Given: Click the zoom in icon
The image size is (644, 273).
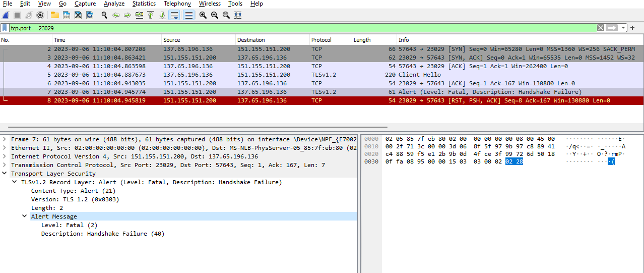Looking at the screenshot, I should click(x=203, y=15).
